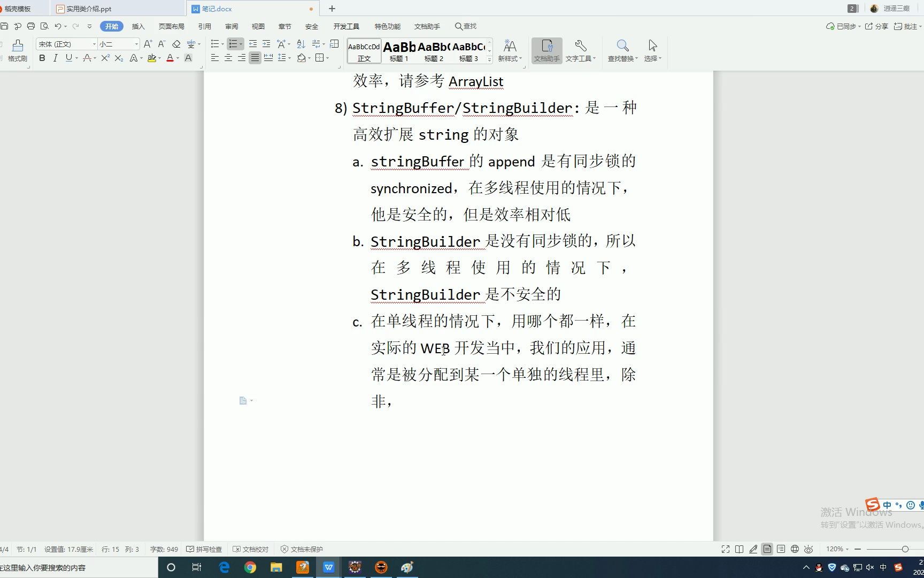The image size is (924, 578).
Task: Click the print icon in quick access toolbar
Action: pyautogui.click(x=31, y=26)
